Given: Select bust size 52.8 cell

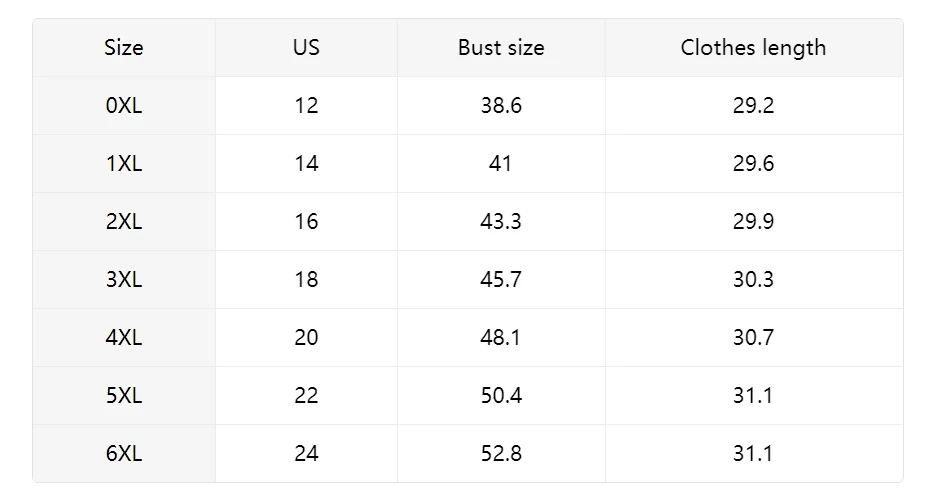Looking at the screenshot, I should click(501, 453).
